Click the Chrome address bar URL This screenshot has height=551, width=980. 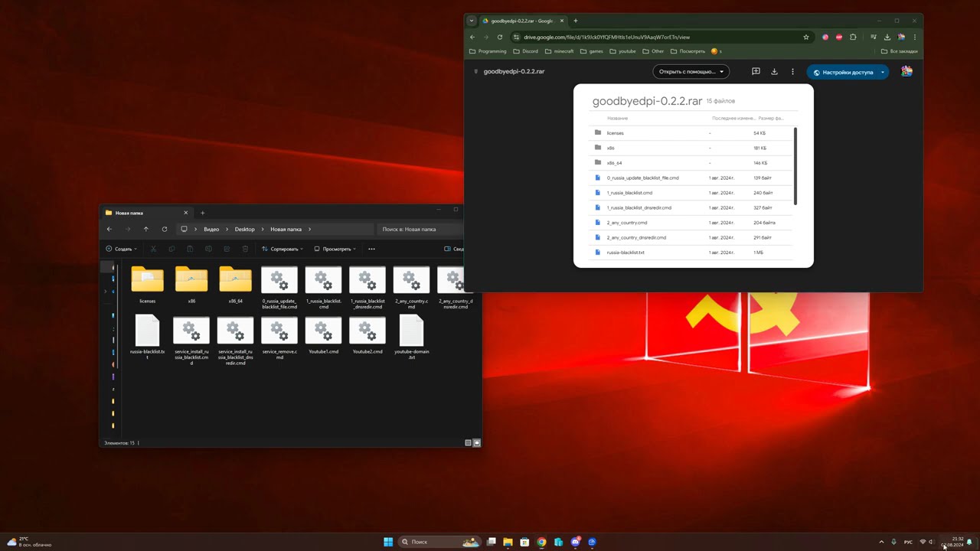pos(607,37)
